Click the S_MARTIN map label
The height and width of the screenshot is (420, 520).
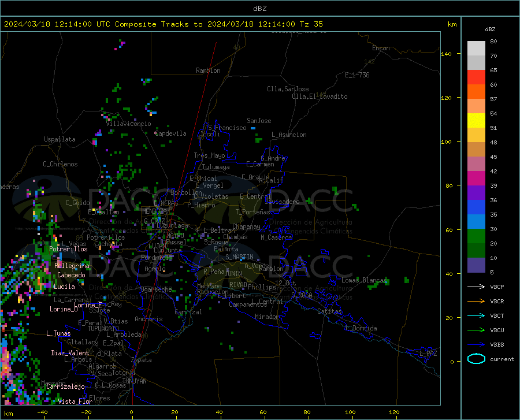(239, 257)
